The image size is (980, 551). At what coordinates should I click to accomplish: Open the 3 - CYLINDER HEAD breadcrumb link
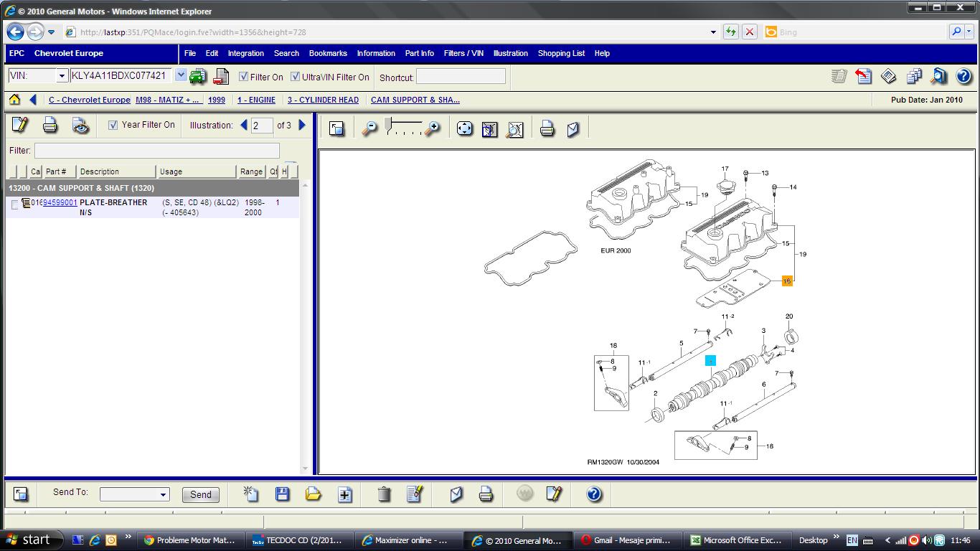point(323,100)
